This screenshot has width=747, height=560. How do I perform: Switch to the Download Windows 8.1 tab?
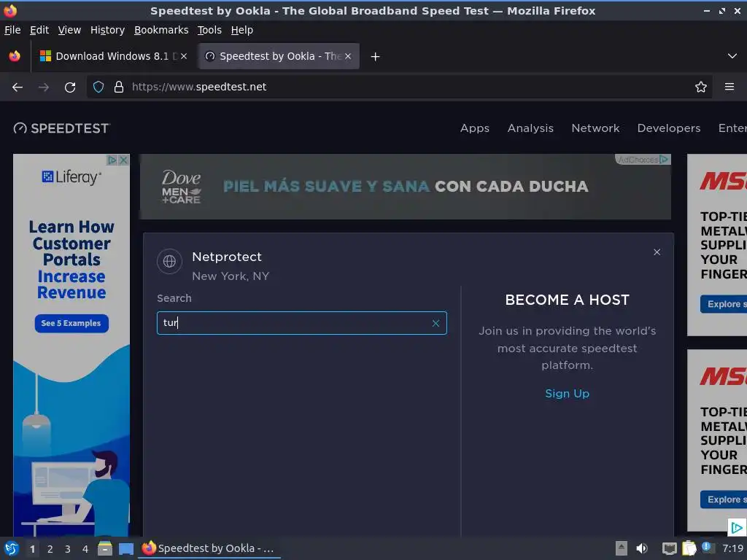pos(113,56)
